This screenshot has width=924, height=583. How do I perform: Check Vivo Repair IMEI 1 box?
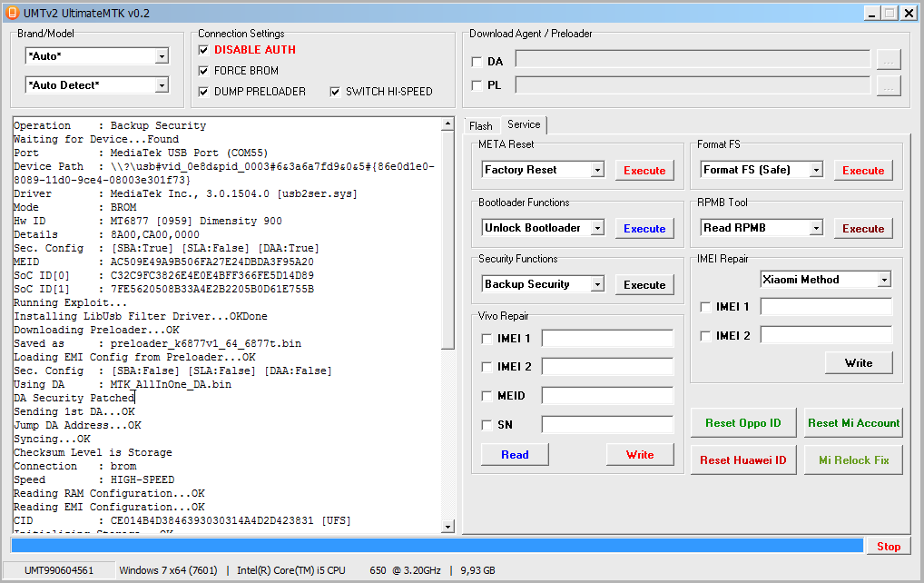pyautogui.click(x=487, y=339)
